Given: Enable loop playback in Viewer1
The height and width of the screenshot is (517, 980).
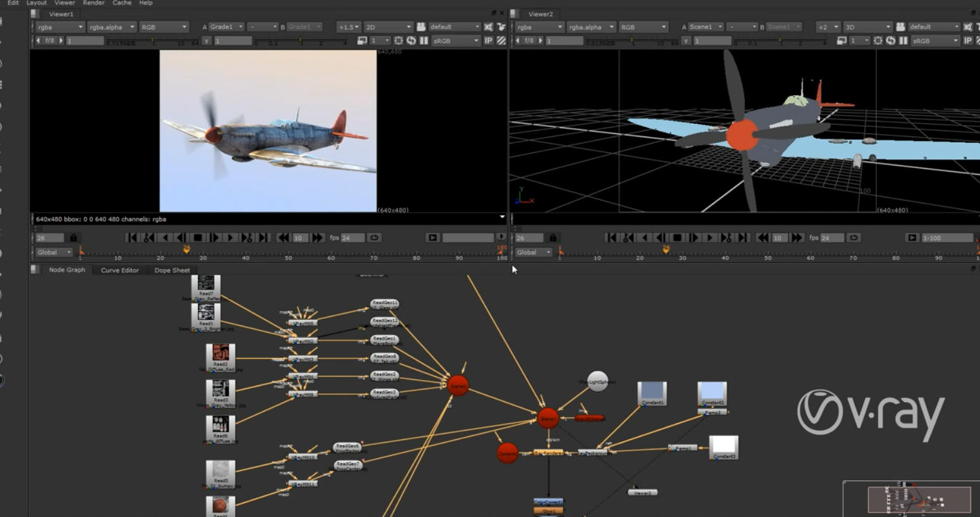Looking at the screenshot, I should (373, 237).
